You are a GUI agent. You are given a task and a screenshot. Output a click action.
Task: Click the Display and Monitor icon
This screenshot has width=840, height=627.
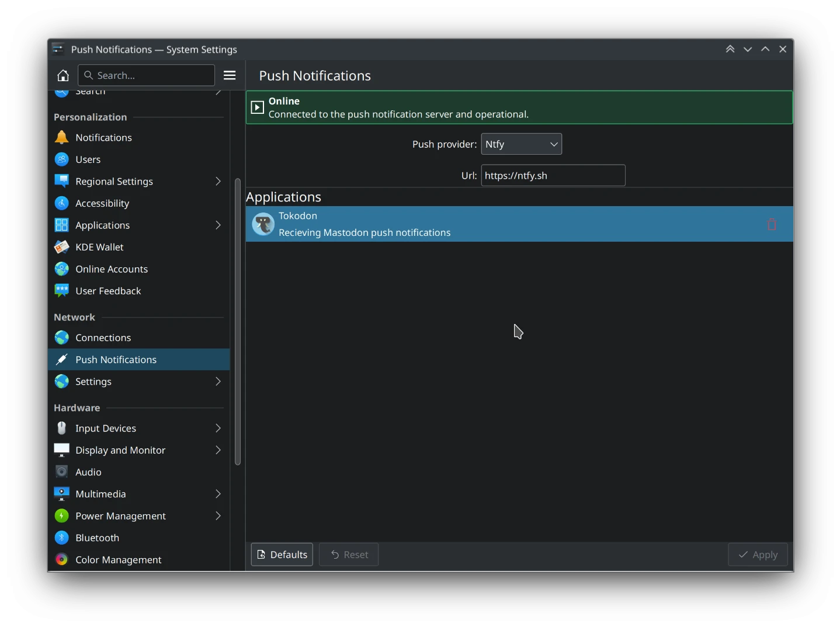click(x=61, y=450)
